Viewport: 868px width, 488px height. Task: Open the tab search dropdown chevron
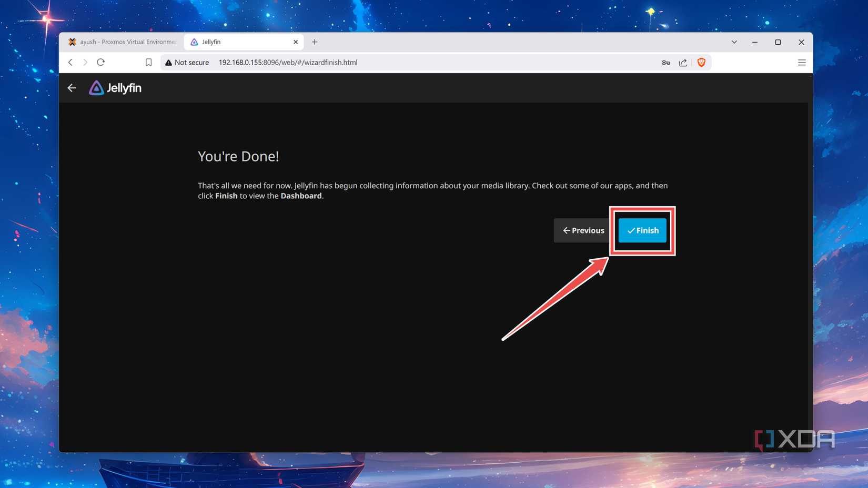click(734, 42)
